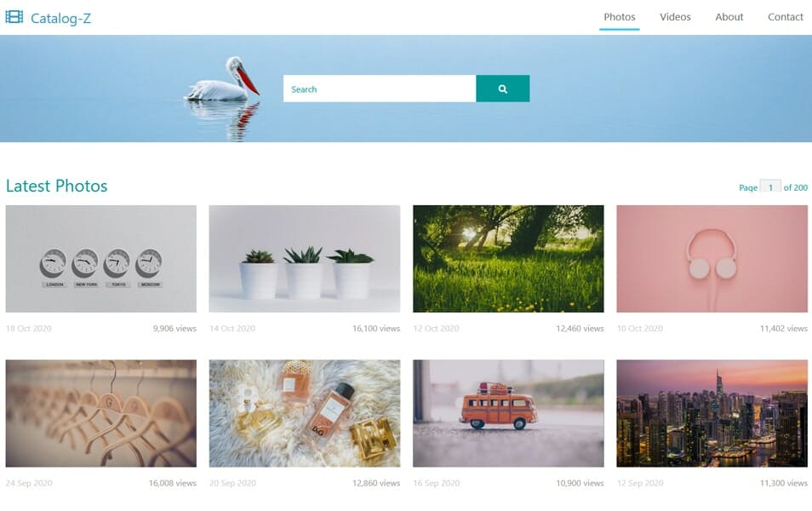Viewport: 812px width, 511px height.
Task: Open the succulent plants photo thumbnail
Action: [305, 259]
